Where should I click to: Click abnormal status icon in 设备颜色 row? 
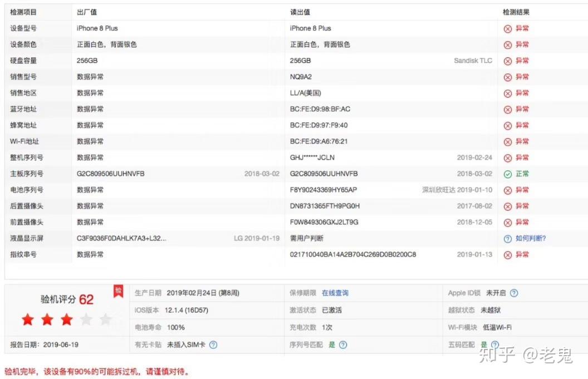(x=507, y=45)
